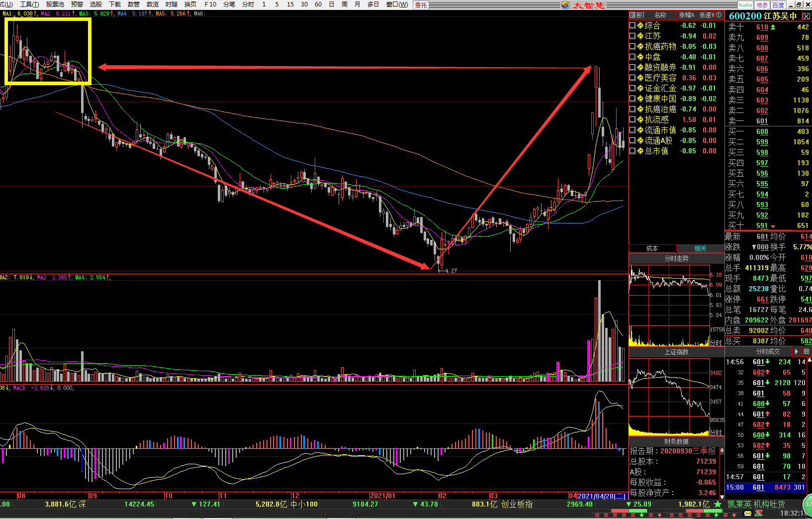812x519 pixels.
Task: Open the mail envelope icon in status bar
Action: (748, 514)
